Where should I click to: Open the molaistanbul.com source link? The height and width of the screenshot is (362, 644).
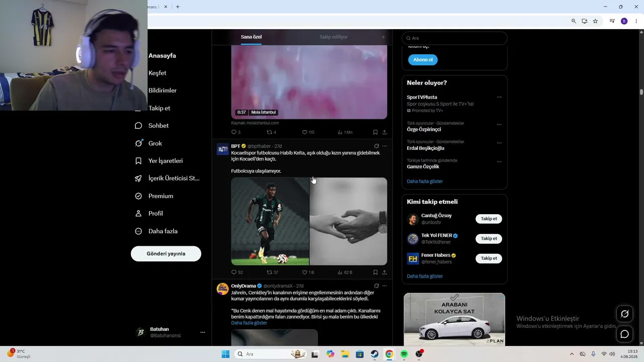pos(262,123)
